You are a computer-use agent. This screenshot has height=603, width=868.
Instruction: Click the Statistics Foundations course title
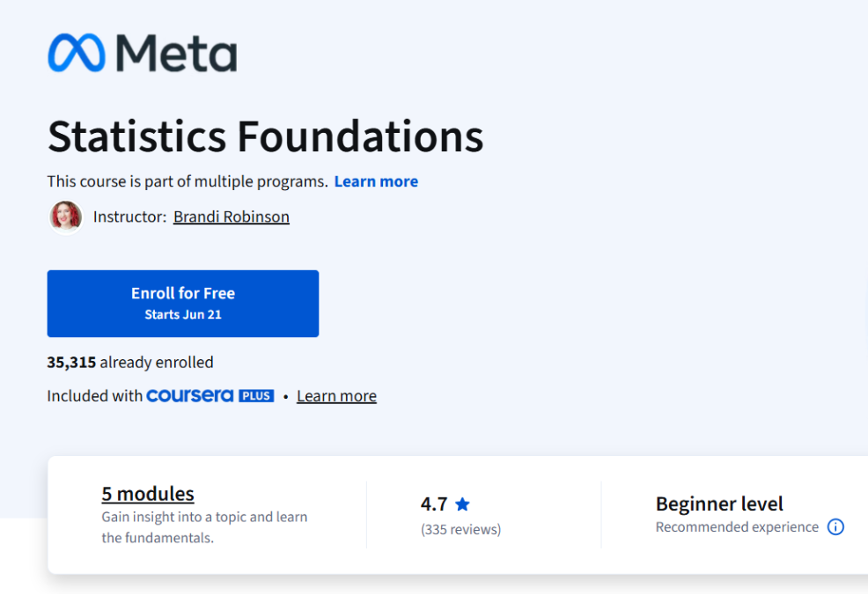point(265,136)
